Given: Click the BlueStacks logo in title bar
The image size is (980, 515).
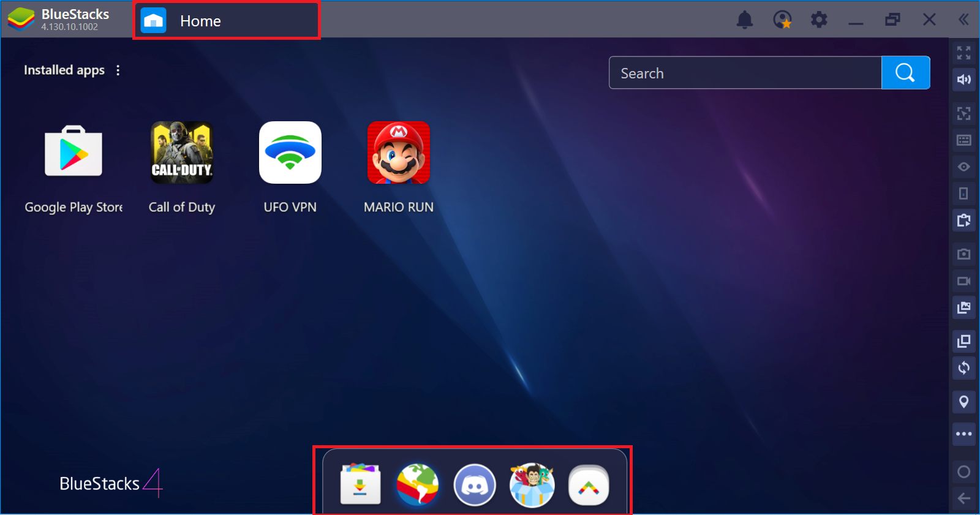Looking at the screenshot, I should pos(21,20).
